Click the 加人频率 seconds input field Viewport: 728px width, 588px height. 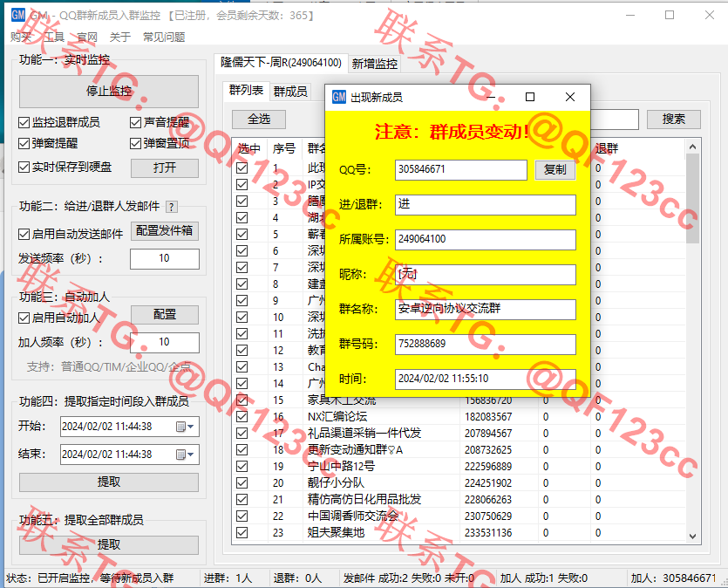(165, 342)
